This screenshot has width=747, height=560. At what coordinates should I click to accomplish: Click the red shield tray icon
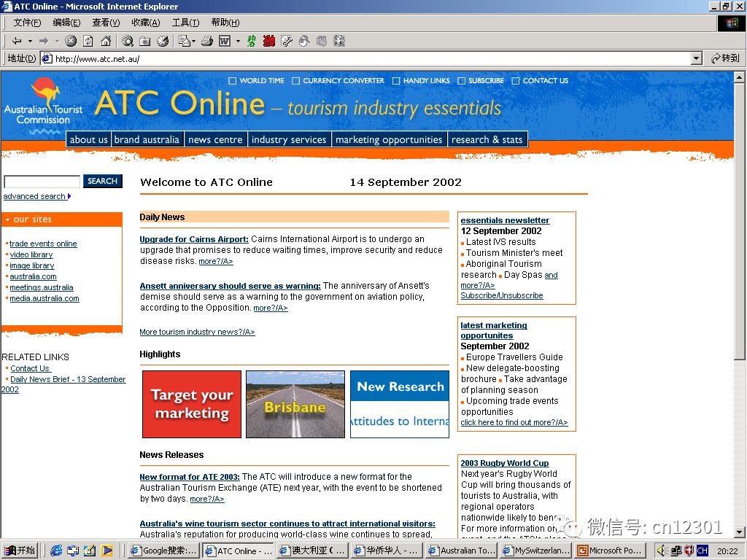689,551
